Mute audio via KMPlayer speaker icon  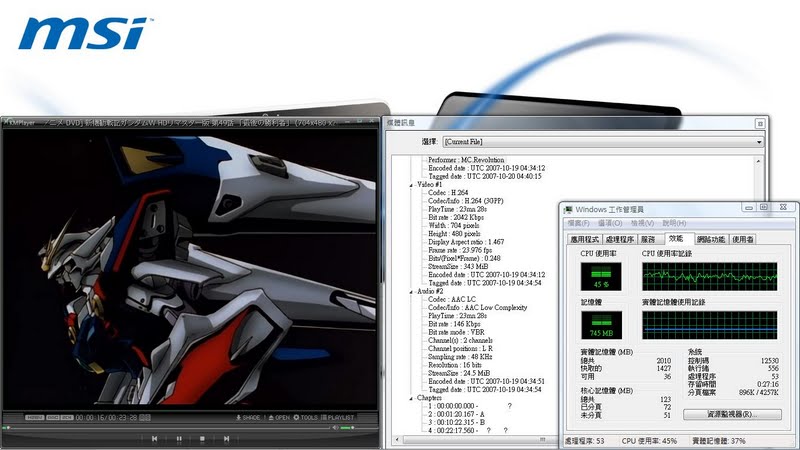(335, 428)
